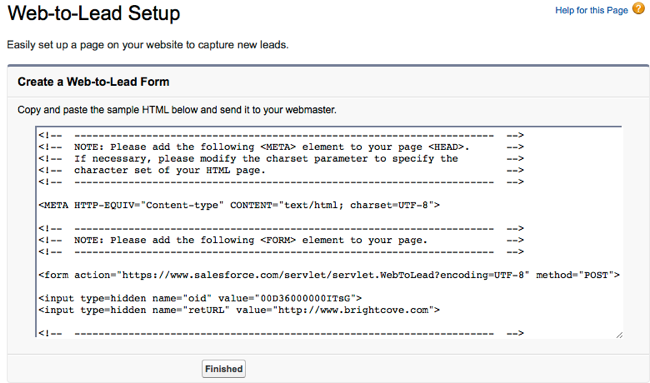Grab the textarea resize handle corner
The width and height of the screenshot is (650, 383).
[x=619, y=335]
